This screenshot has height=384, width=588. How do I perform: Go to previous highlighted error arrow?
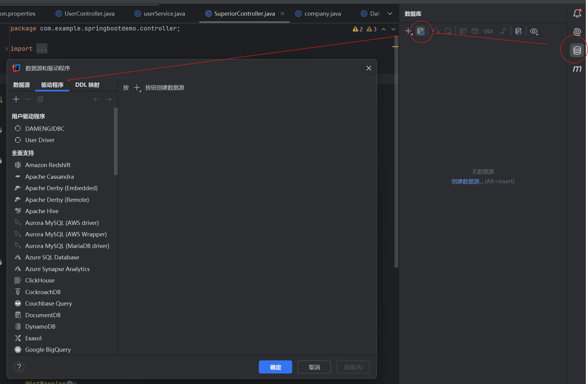click(383, 29)
